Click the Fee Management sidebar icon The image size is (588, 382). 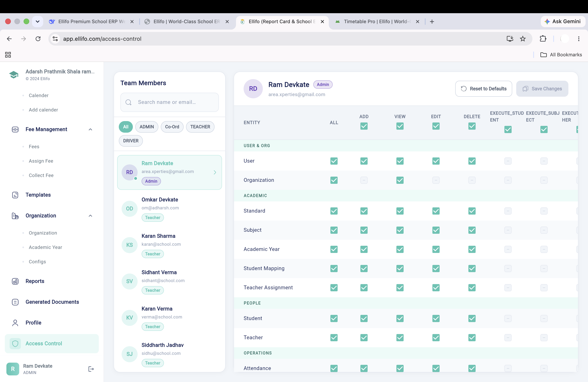pyautogui.click(x=15, y=129)
